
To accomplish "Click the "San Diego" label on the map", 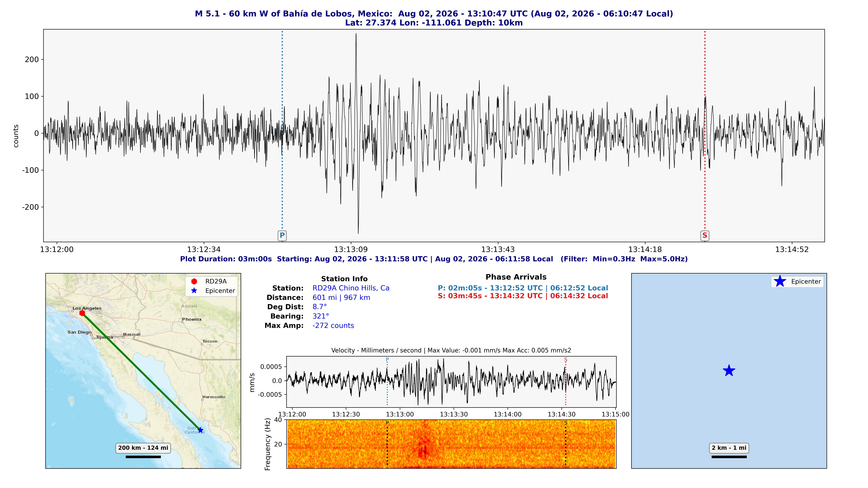I will point(80,332).
